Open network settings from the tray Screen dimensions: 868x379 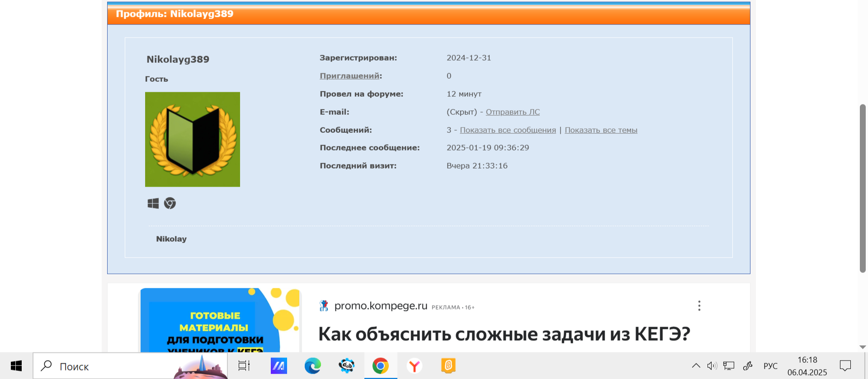(729, 366)
